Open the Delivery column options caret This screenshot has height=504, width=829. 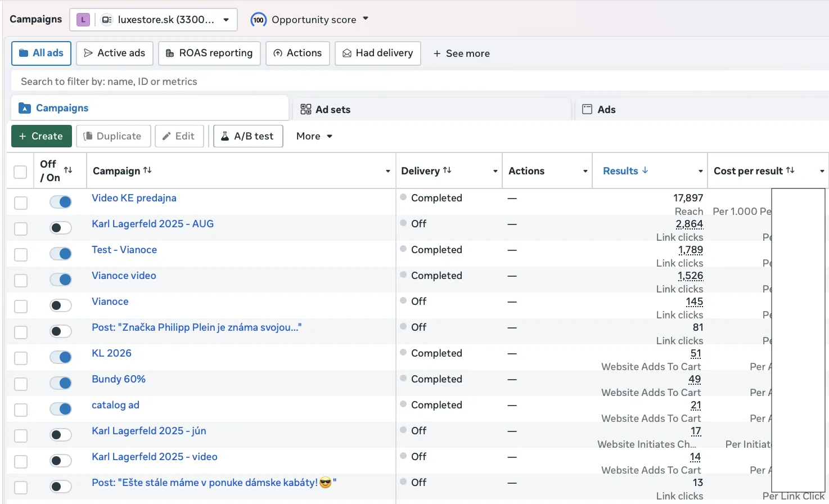tap(495, 171)
